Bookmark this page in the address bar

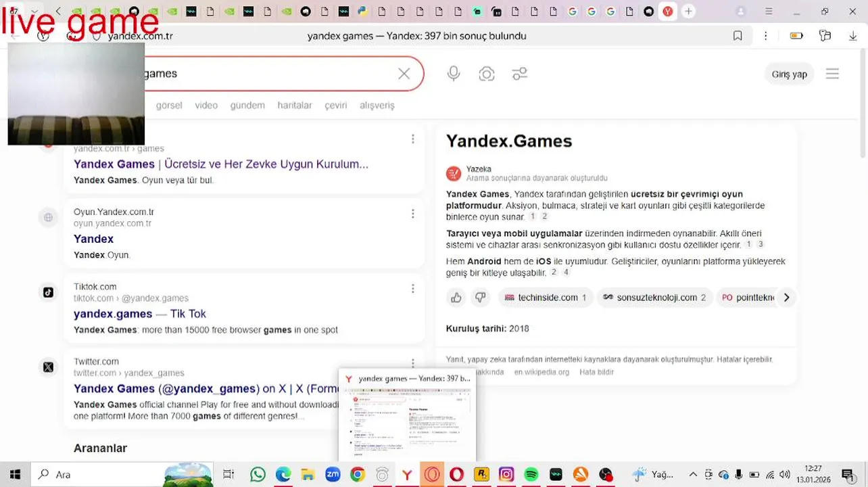[x=738, y=36]
